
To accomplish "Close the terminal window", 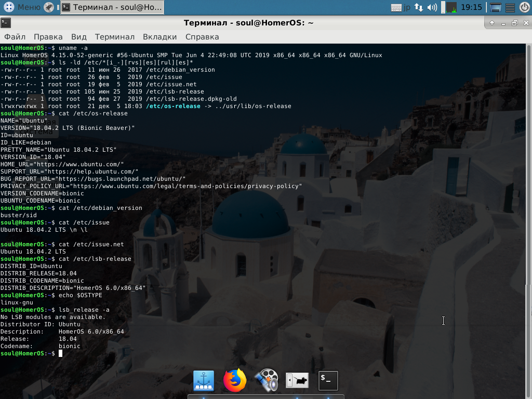I will [x=526, y=23].
